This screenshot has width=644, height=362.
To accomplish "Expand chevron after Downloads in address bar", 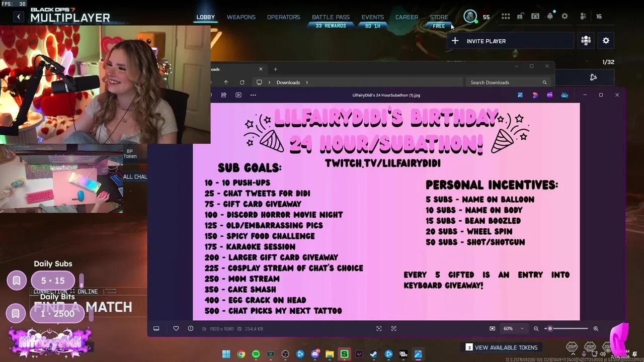I will point(306,82).
